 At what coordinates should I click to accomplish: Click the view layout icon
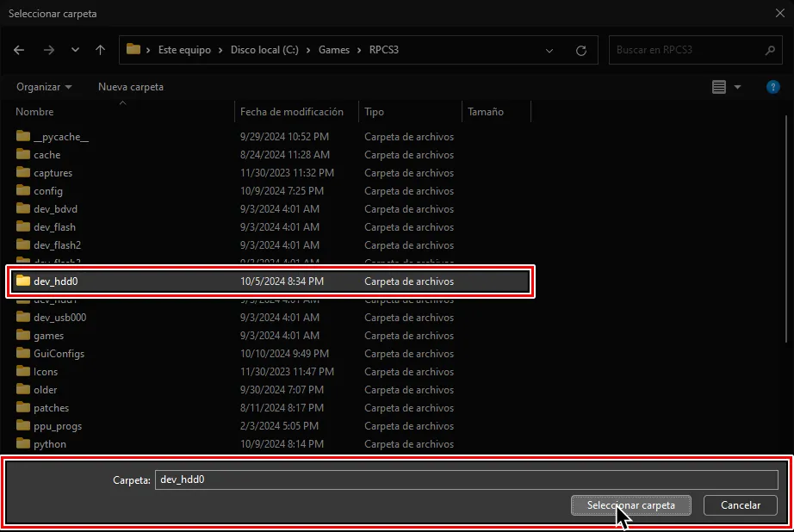tap(719, 87)
